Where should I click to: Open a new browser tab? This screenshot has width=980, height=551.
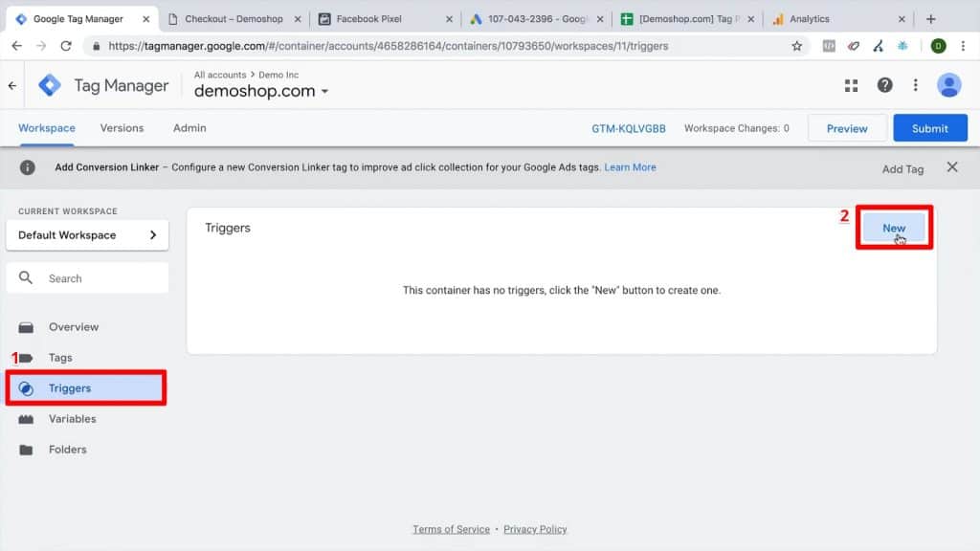click(930, 19)
